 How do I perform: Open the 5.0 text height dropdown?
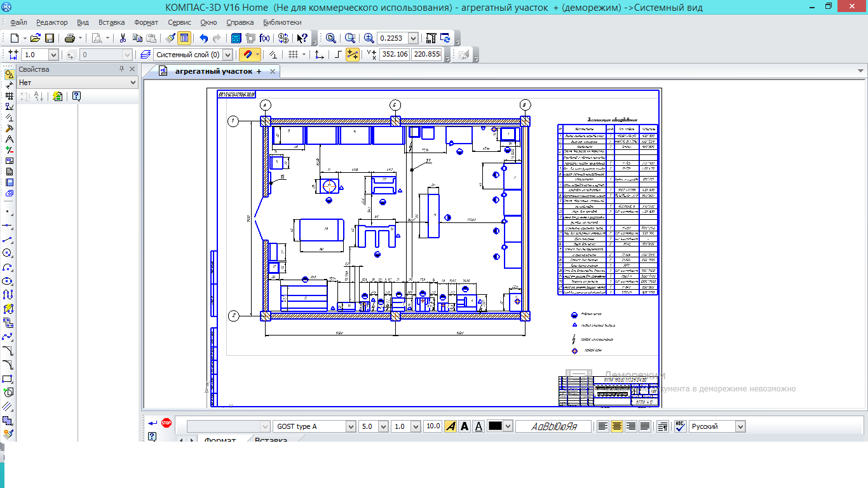383,426
